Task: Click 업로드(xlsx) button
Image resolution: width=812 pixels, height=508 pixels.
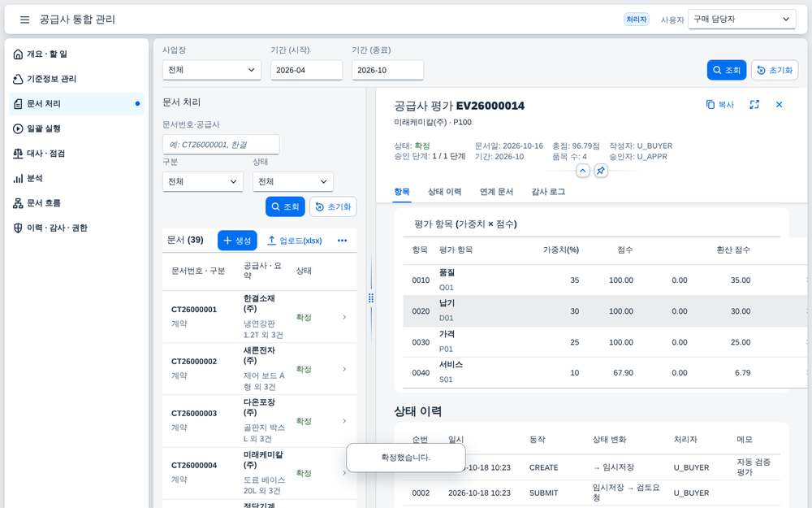Action: (x=294, y=241)
